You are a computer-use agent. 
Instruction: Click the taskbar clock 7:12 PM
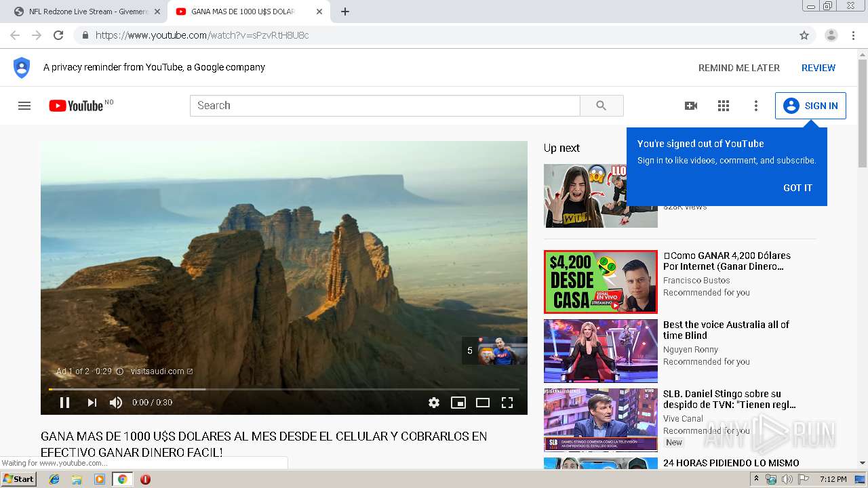833,479
